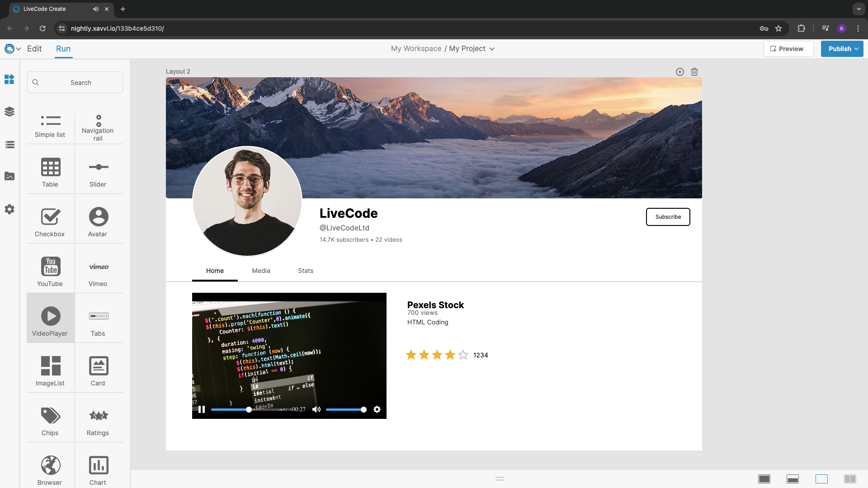Viewport: 868px width, 488px height.
Task: Expand the LiveCode logo menu arrow
Action: coord(19,49)
